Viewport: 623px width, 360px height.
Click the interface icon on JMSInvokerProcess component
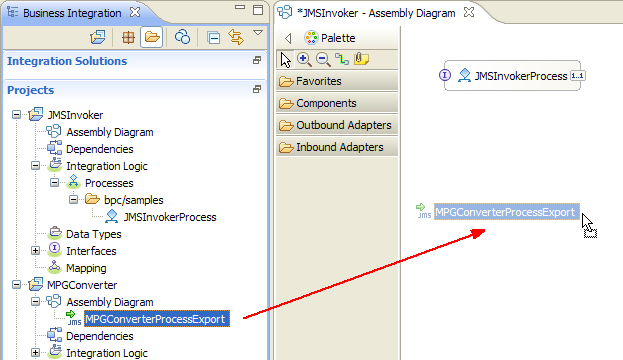[x=445, y=75]
